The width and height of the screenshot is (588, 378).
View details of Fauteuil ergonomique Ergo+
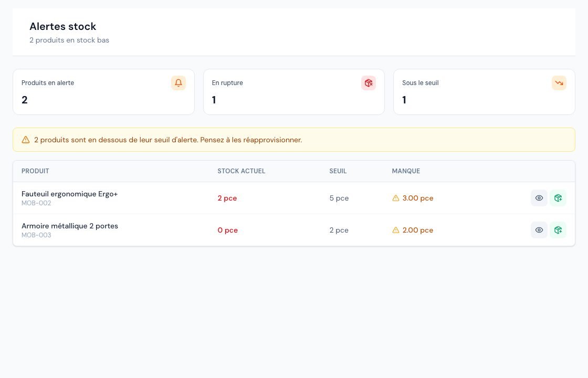pos(539,198)
